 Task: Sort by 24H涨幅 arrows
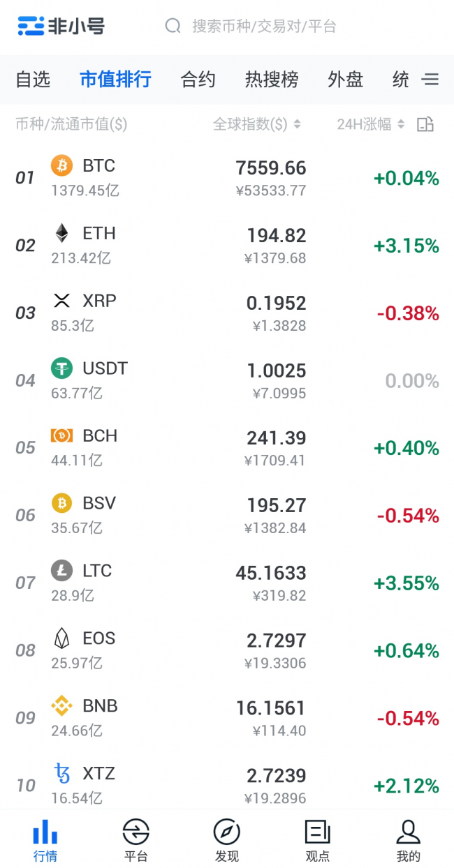401,124
